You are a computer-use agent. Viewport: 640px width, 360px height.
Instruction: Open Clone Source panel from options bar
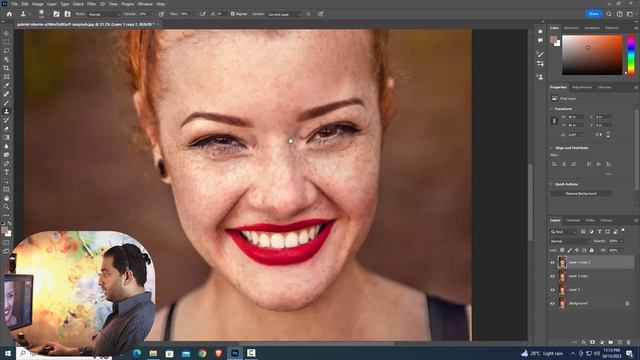click(x=67, y=14)
